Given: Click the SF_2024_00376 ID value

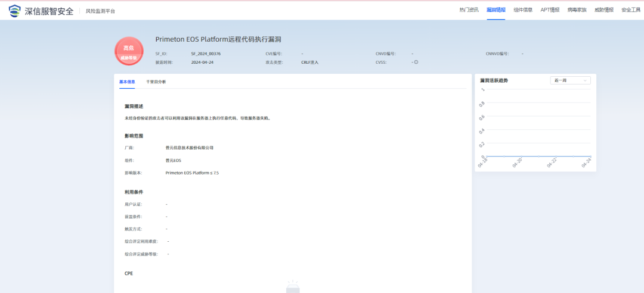Looking at the screenshot, I should pyautogui.click(x=206, y=54).
